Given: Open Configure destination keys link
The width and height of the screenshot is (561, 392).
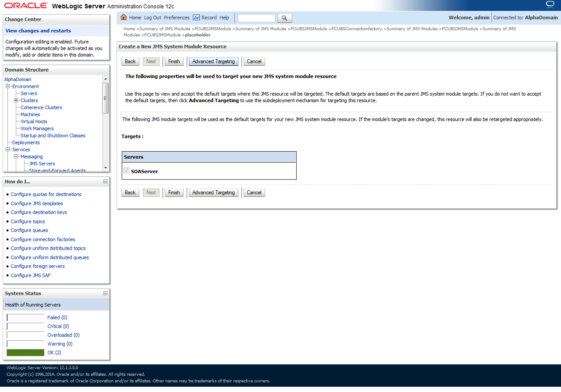Looking at the screenshot, I should [x=39, y=212].
